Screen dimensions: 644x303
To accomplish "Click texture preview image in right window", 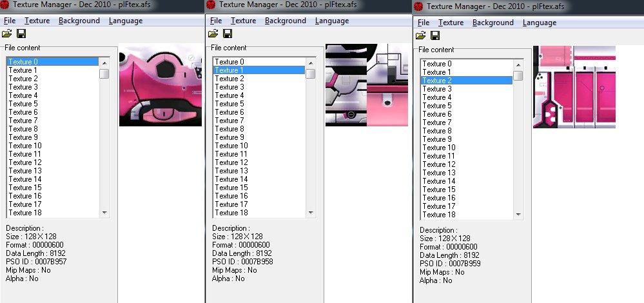I will (574, 87).
